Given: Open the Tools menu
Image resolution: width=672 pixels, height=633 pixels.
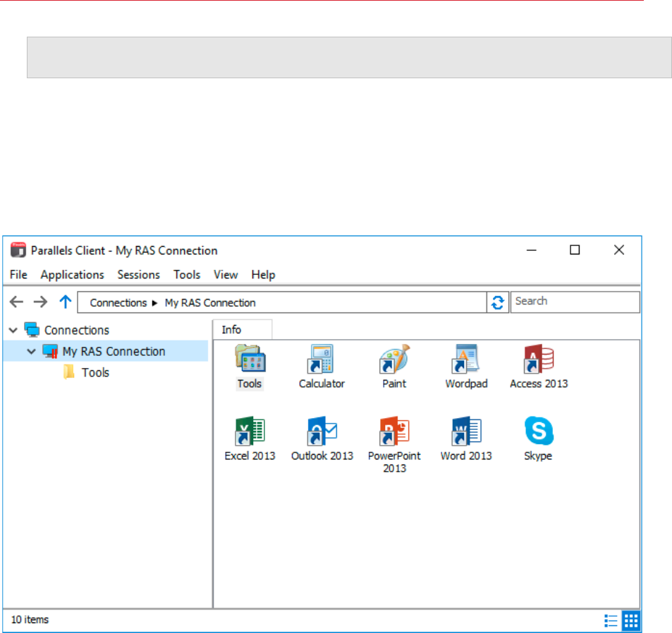Looking at the screenshot, I should (x=187, y=274).
